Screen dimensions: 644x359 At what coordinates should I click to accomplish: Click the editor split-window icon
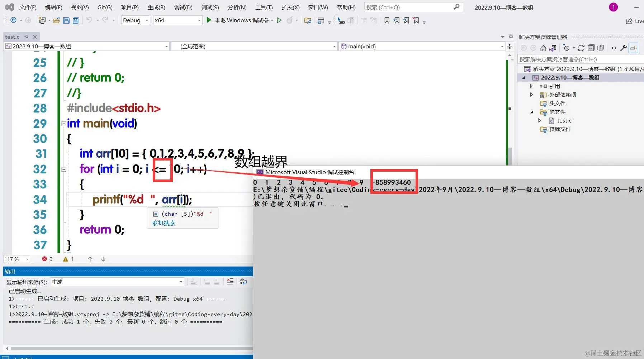[x=510, y=46]
